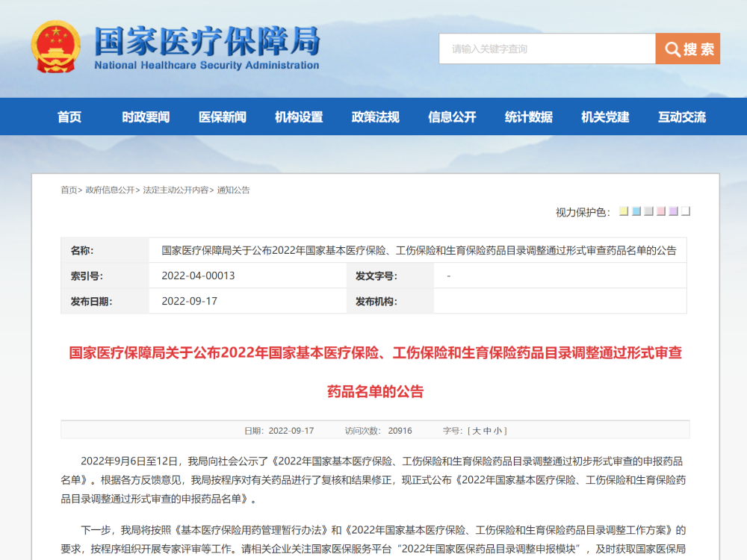Image resolution: width=747 pixels, height=560 pixels.
Task: Click the 首页 breadcrumb link
Action: click(69, 190)
